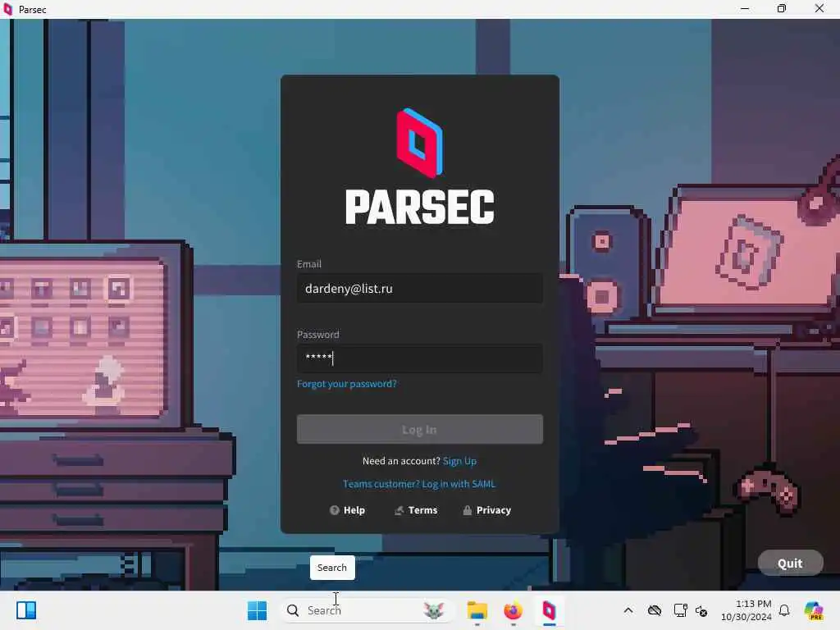Click the Parsec logo in login panel
This screenshot has height=630, width=840.
click(419, 143)
